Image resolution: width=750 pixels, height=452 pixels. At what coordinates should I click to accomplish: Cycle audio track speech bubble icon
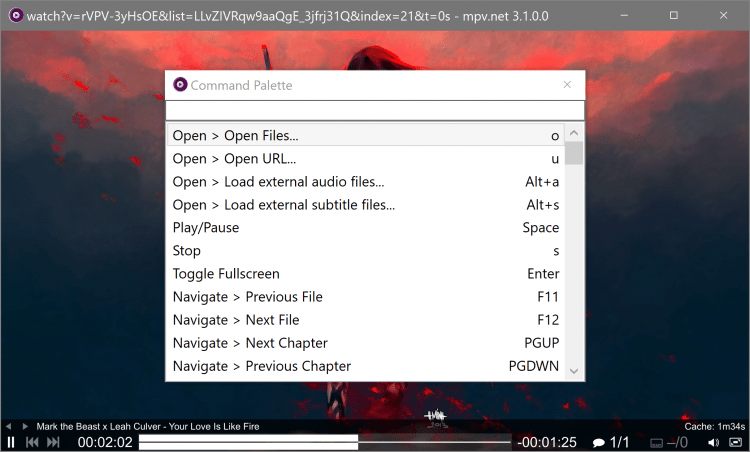coord(599,442)
